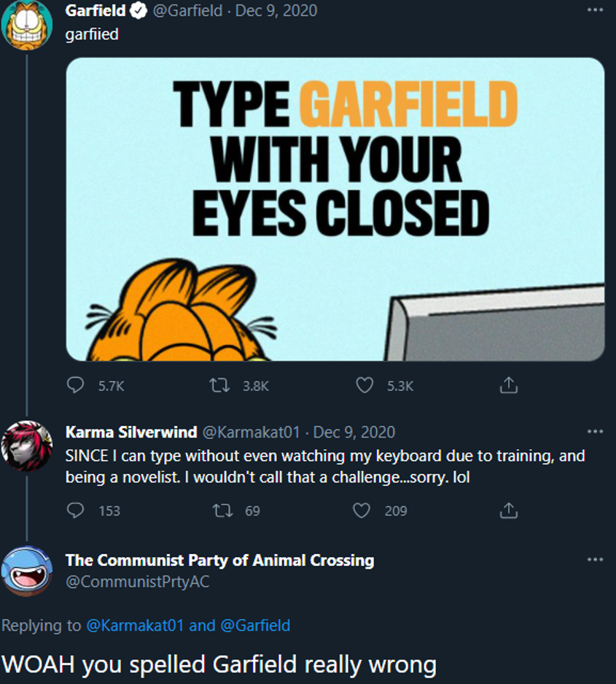Viewport: 616px width, 684px height.
Task: Click the @Garfield mention in reply line
Action: point(254,625)
